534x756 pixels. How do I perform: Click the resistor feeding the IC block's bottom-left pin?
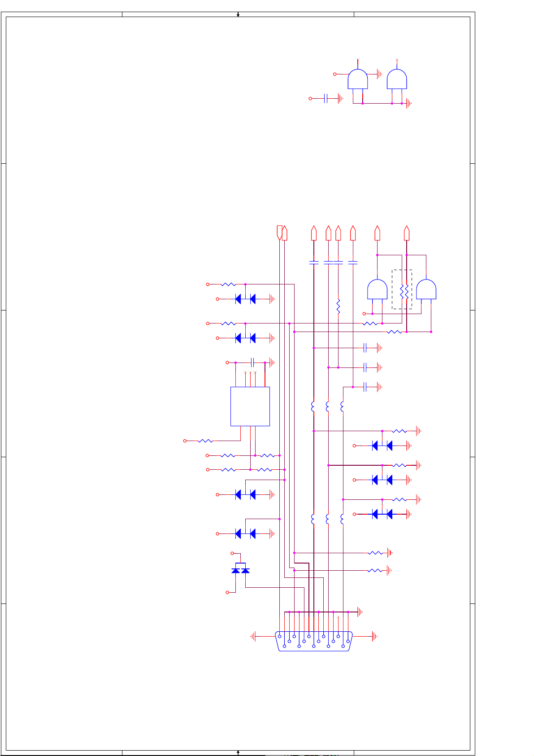205,441
